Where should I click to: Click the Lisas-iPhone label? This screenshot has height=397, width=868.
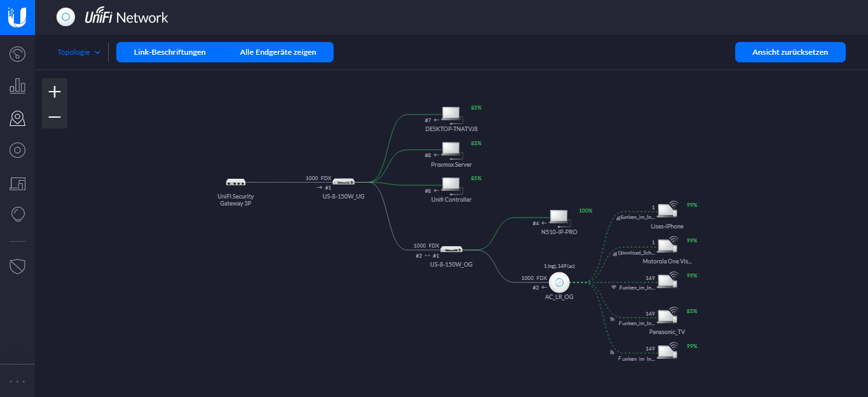point(667,226)
